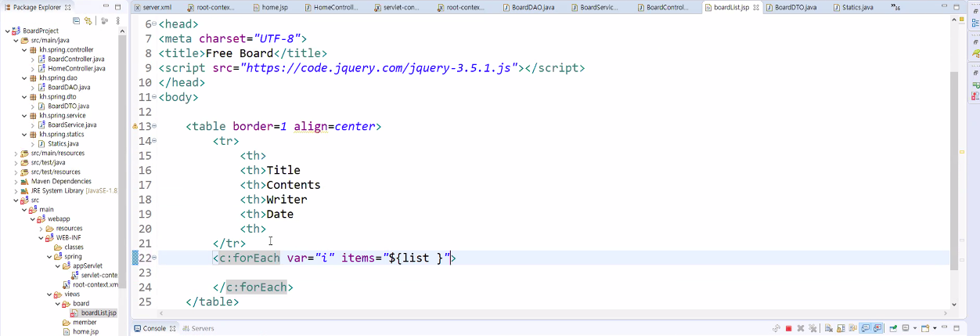This screenshot has width=980, height=336.
Task: Select boardList.jsp in Package Explorer tree
Action: pyautogui.click(x=99, y=313)
